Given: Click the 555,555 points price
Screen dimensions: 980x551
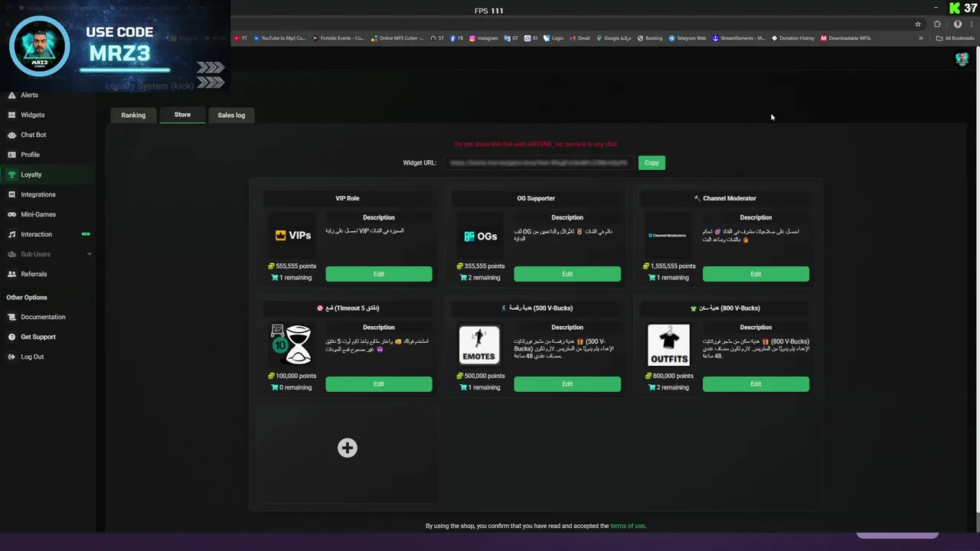Looking at the screenshot, I should click(x=292, y=266).
